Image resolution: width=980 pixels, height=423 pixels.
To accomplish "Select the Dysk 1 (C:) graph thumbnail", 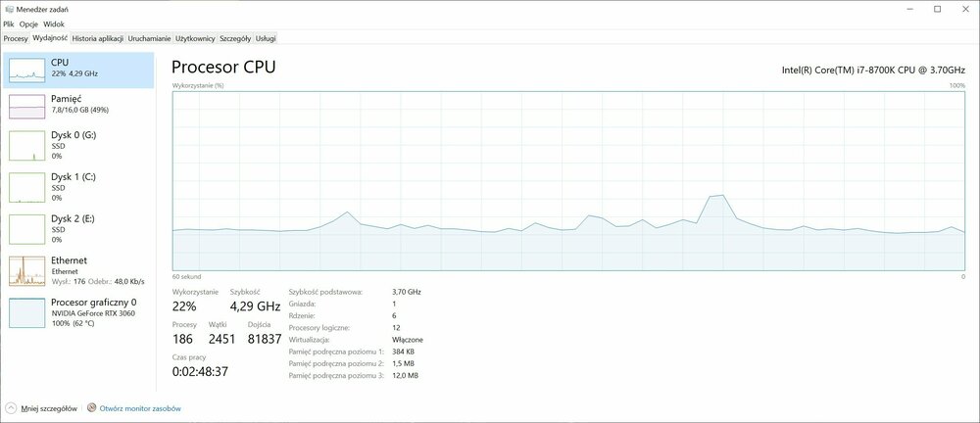I will [x=26, y=187].
